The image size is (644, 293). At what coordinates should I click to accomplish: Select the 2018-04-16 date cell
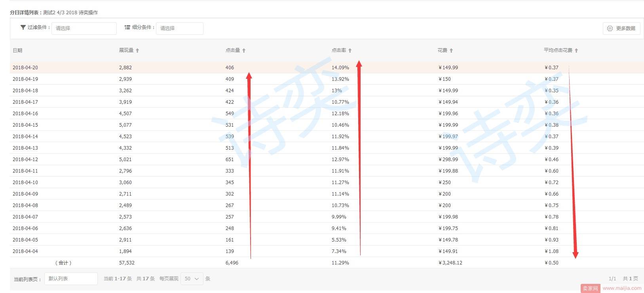pos(25,114)
